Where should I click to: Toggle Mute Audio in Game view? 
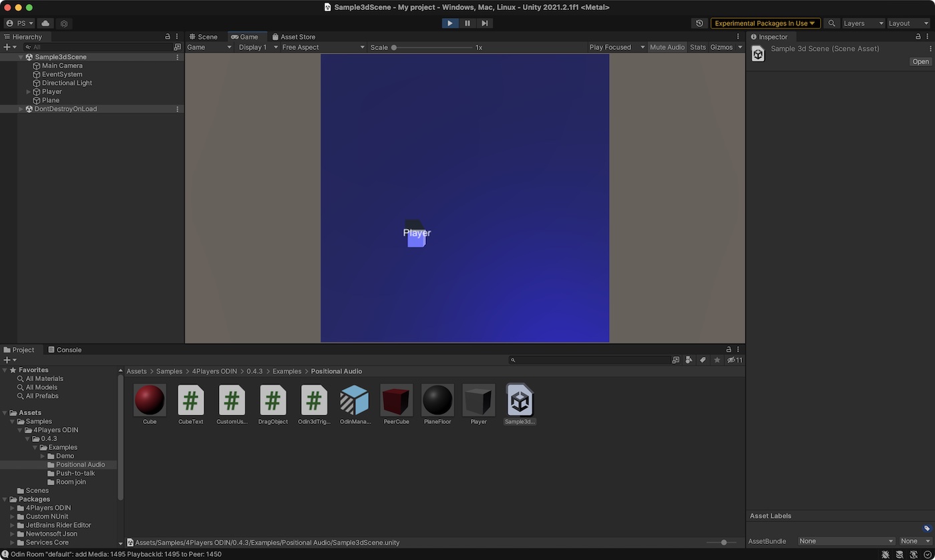(x=667, y=47)
